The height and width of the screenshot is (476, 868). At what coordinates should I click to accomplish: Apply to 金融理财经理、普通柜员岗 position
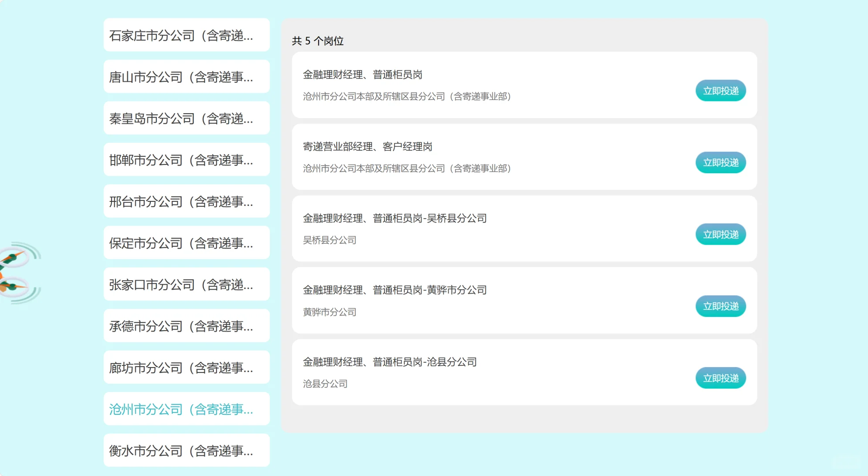[x=720, y=90]
